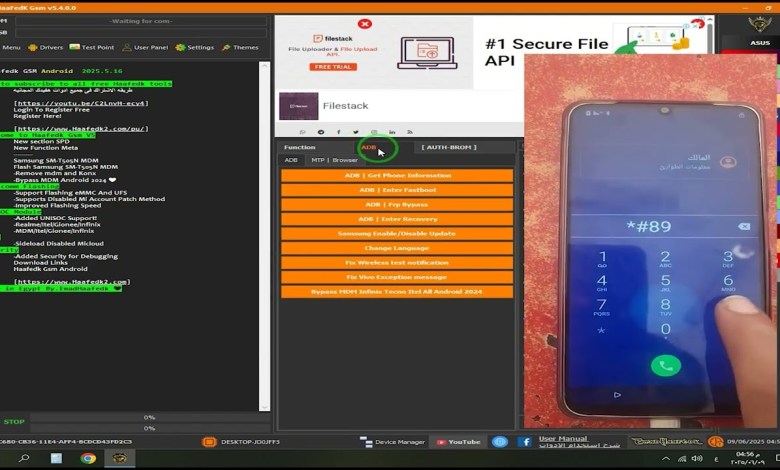780x470 pixels.
Task: Click the FREE TRIAL button in the ad
Action: point(333,67)
